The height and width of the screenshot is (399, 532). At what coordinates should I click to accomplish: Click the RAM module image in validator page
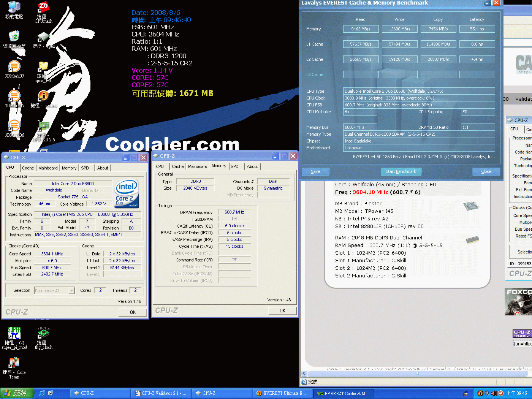pos(472,240)
